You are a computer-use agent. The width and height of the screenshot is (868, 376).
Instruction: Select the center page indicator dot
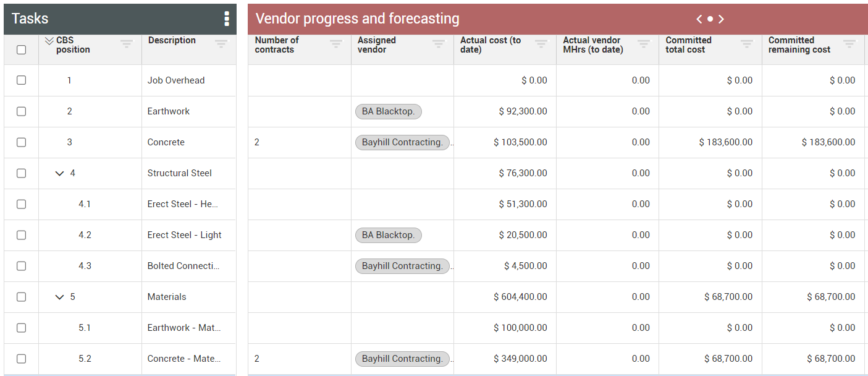coord(710,19)
